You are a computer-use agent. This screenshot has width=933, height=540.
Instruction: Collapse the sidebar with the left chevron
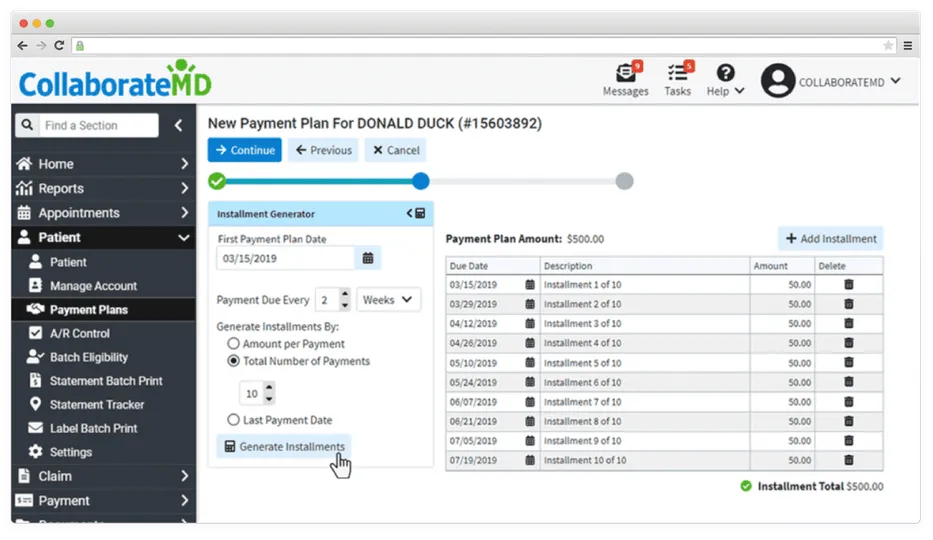coord(178,125)
